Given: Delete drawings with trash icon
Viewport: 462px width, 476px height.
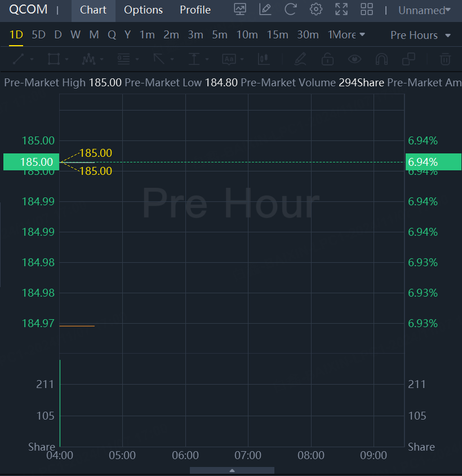Looking at the screenshot, I should 445,59.
